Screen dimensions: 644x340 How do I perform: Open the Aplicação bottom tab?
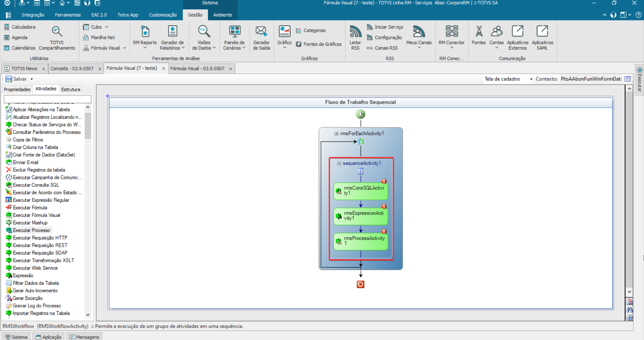click(49, 337)
